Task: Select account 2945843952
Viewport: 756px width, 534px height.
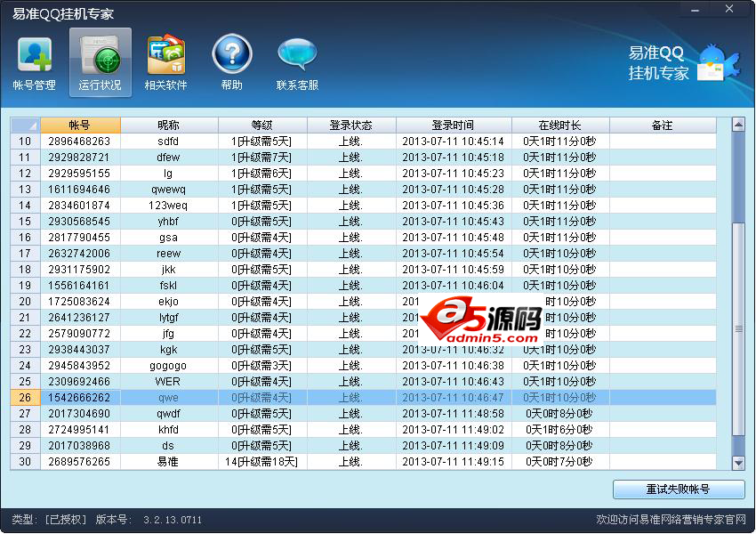Action: pos(79,366)
